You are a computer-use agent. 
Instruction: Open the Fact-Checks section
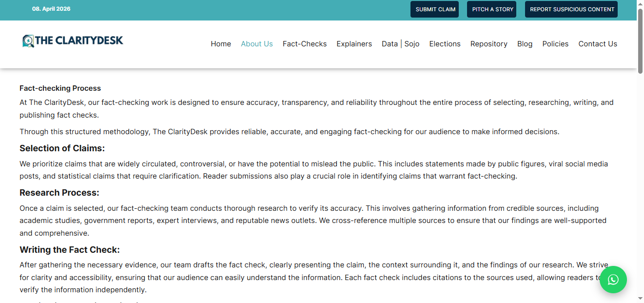tap(305, 44)
